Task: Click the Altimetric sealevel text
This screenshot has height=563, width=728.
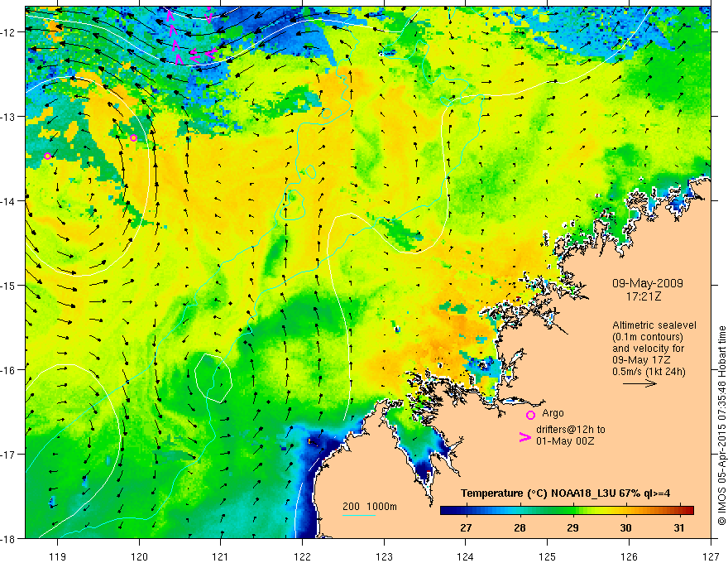Action: click(654, 325)
